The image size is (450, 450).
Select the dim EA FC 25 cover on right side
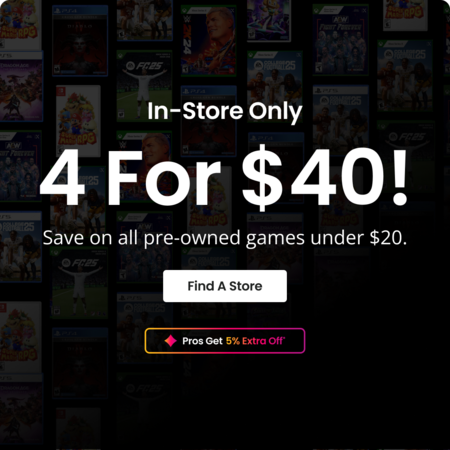pos(406,157)
